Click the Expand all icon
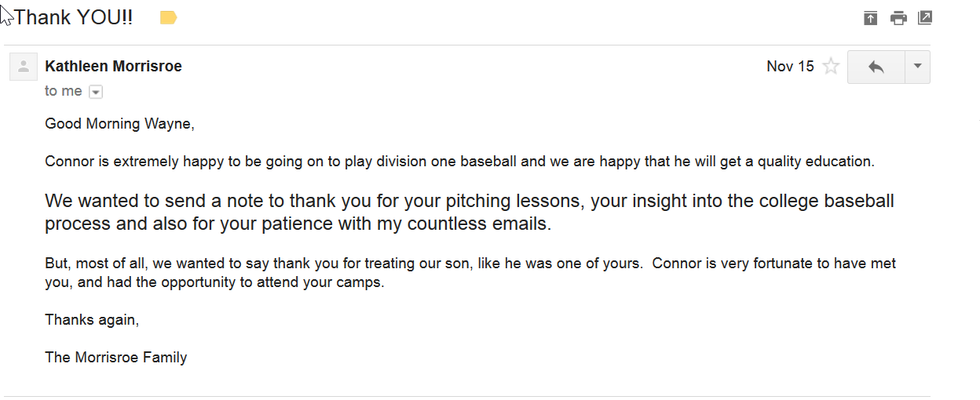Image resolution: width=980 pixels, height=400 pixels. click(x=870, y=18)
